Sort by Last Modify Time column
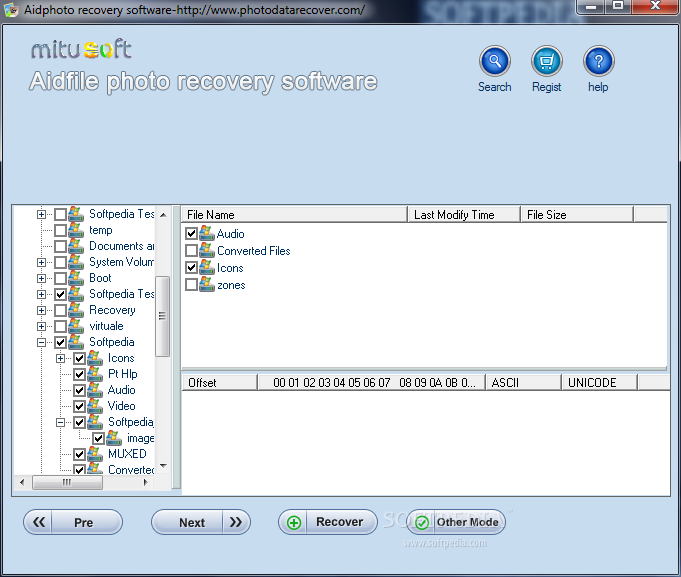Screen dimensions: 681x577 pos(464,214)
